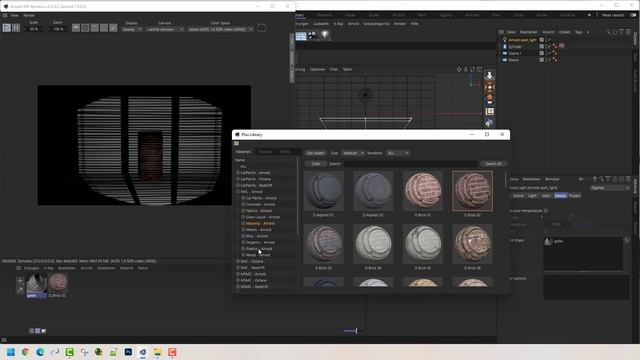The width and height of the screenshot is (640, 360).
Task: Select the Brick 02 material thumbnail
Action: tap(472, 191)
